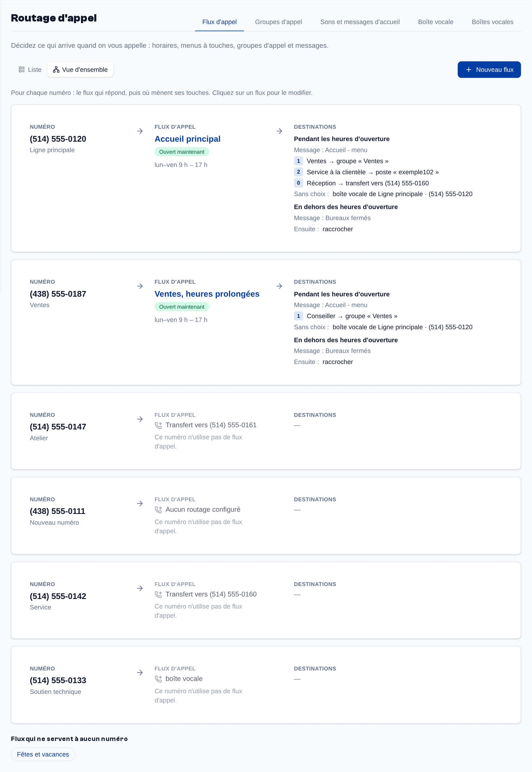Select the number (514) 555-0133
532x772 pixels.
tap(58, 681)
